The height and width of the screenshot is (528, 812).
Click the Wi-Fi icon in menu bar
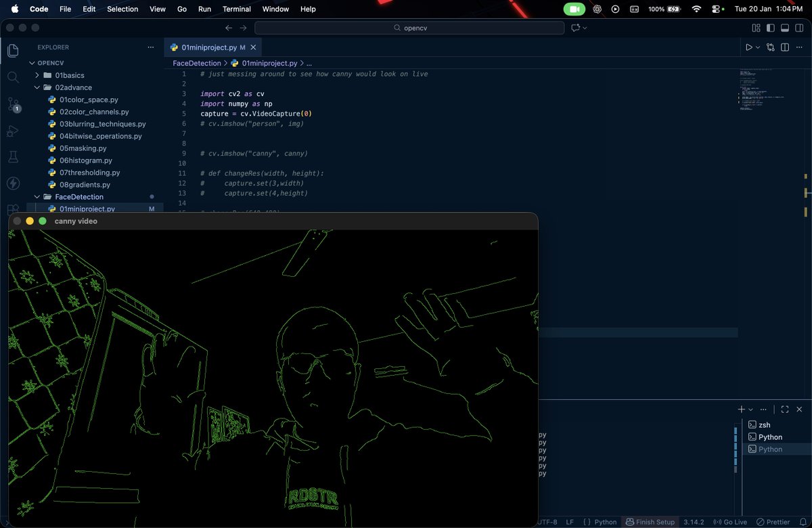696,9
